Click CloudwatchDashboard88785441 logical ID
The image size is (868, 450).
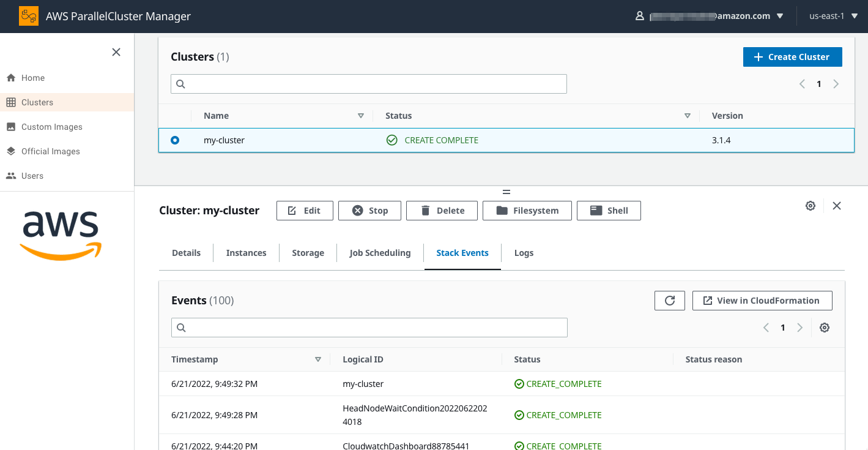coord(406,446)
